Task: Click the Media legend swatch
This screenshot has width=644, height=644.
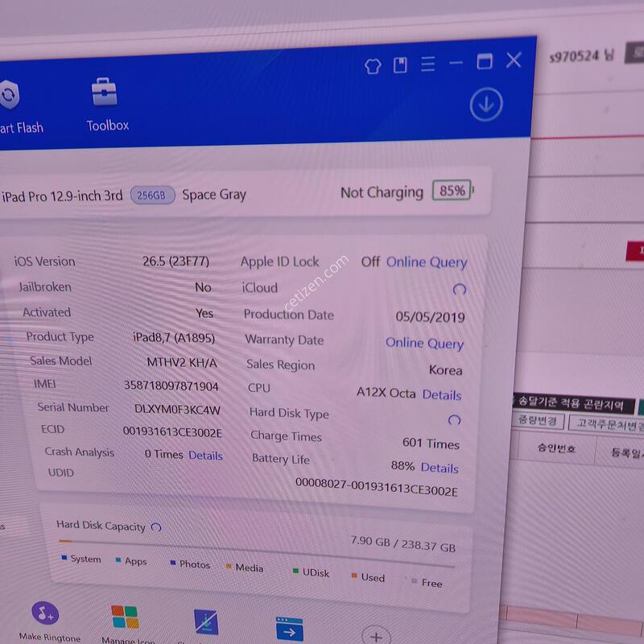Action: coord(229,567)
